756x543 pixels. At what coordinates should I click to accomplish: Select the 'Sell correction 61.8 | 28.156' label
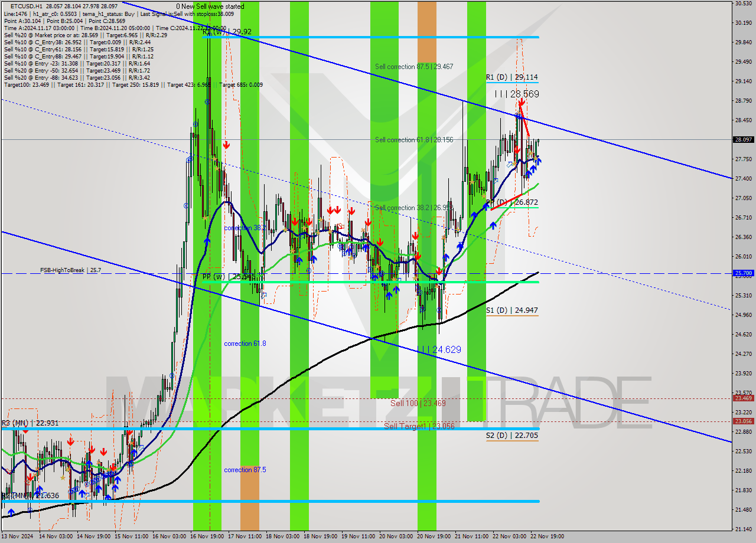tap(414, 140)
